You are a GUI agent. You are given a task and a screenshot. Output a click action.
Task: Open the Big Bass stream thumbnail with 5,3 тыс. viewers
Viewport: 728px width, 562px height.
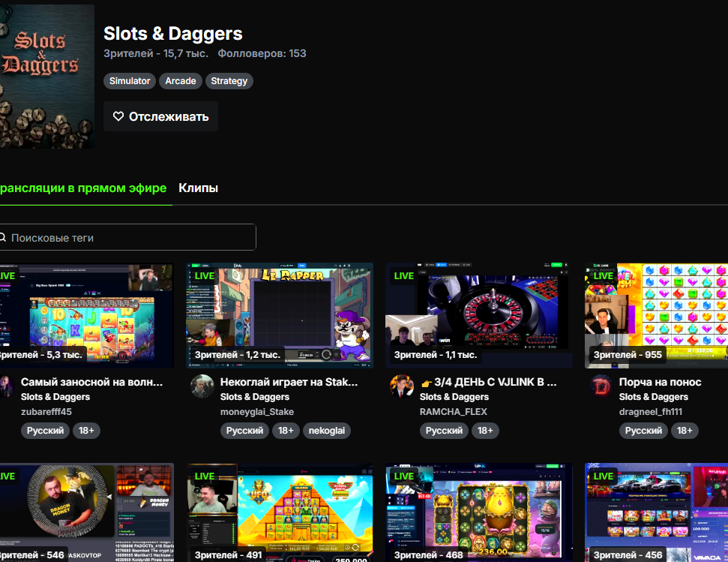(87, 316)
